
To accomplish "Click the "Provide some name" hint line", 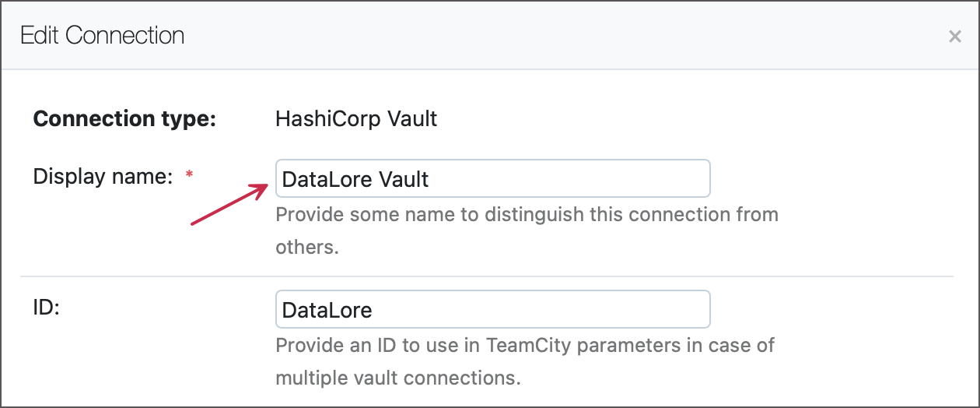I will 527,214.
